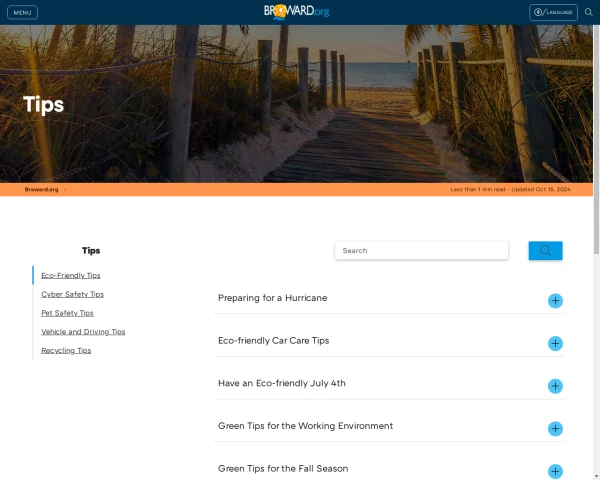600x480 pixels.
Task: Open the Language selector
Action: point(553,12)
